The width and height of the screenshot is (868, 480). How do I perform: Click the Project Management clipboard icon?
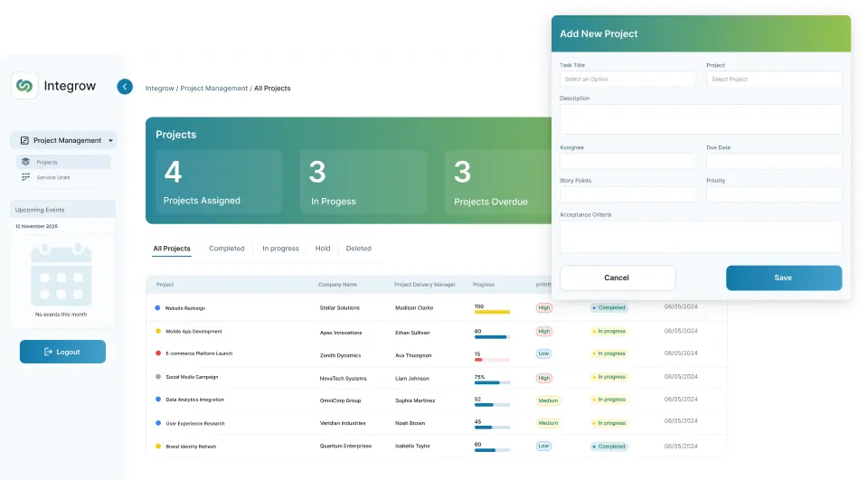[x=24, y=141]
